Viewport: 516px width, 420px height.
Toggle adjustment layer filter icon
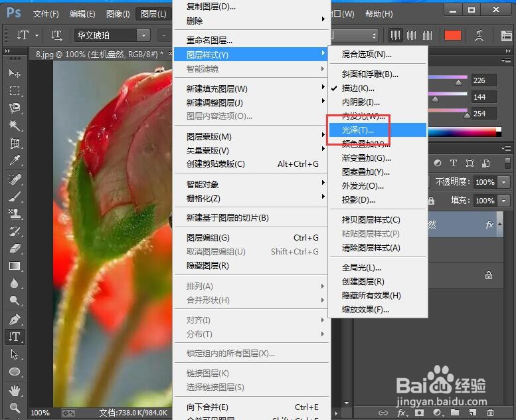pyautogui.click(x=438, y=163)
